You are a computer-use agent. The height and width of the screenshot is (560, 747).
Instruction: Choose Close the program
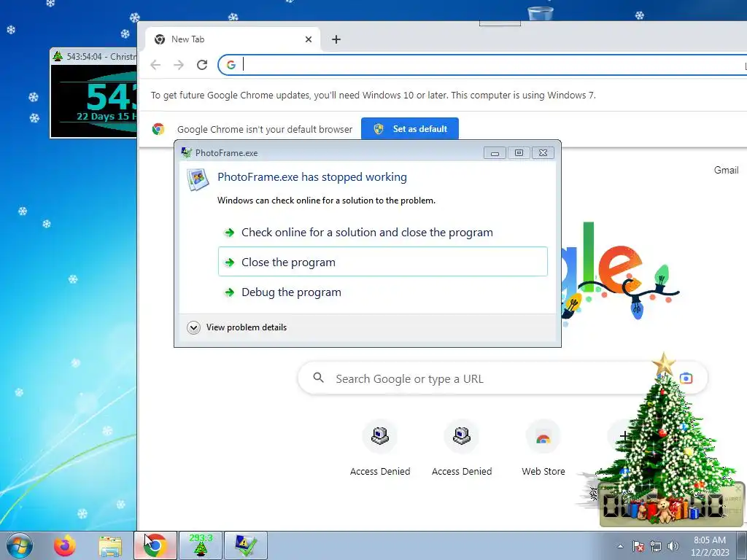(x=383, y=262)
